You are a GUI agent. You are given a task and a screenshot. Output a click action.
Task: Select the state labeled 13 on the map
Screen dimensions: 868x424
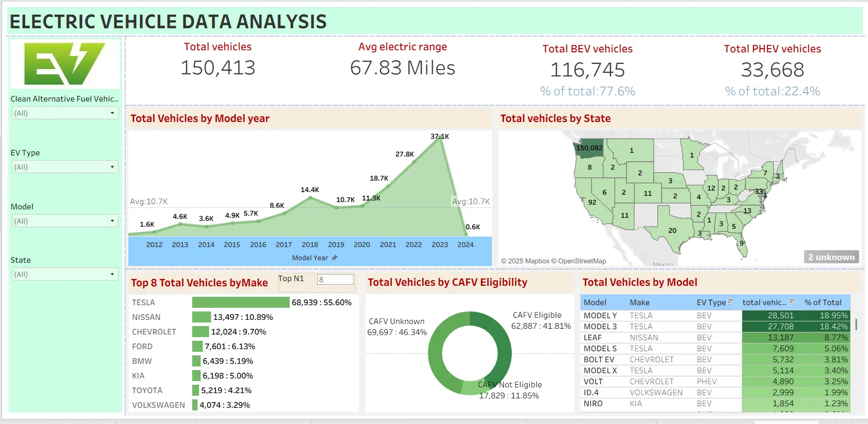point(747,211)
